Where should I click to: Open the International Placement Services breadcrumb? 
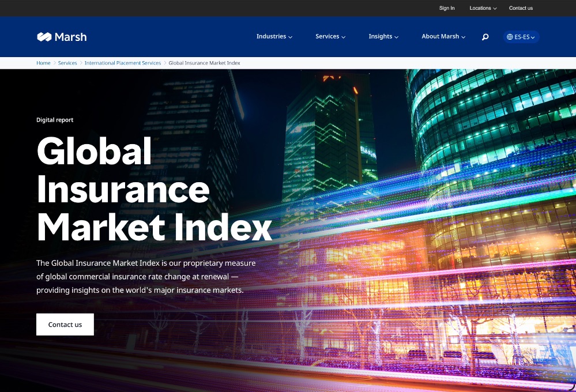[123, 63]
